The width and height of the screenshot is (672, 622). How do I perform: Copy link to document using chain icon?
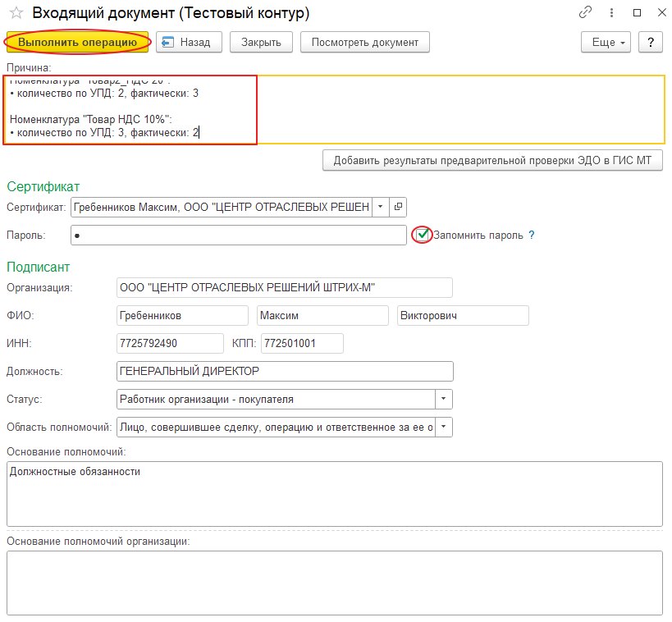point(584,12)
